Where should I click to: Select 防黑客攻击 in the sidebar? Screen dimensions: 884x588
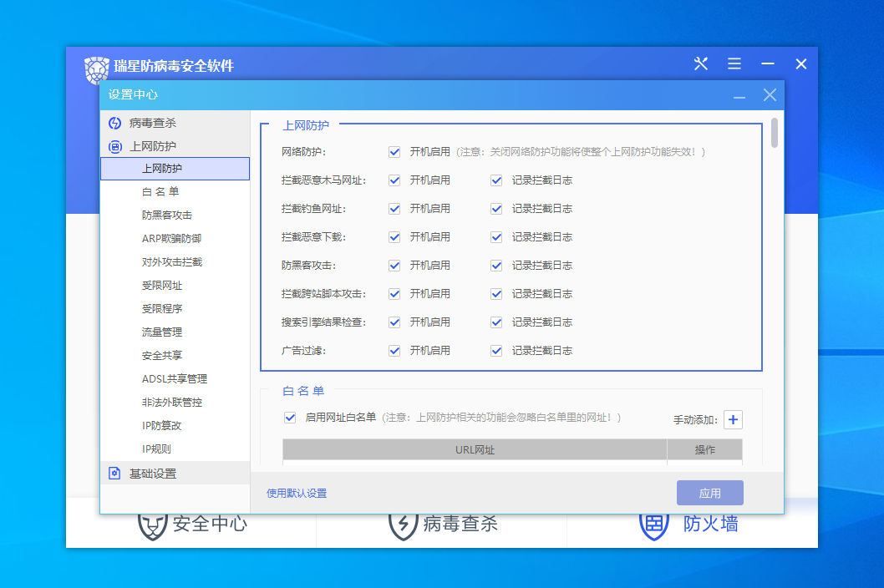point(167,215)
